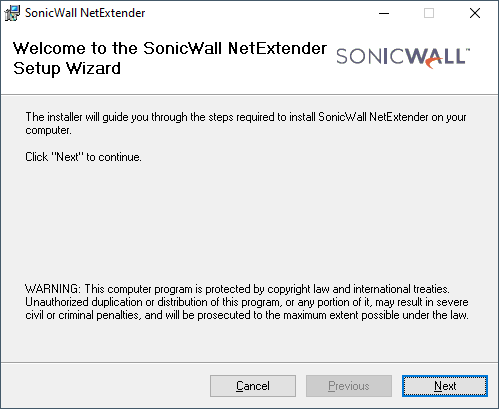Click the Click "Next" to continue text

(83, 157)
